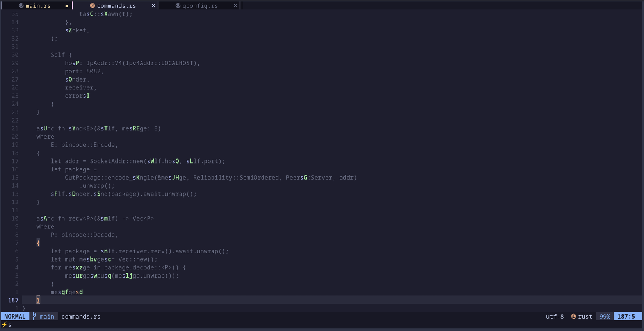Click the jump label 'I' after 'errors'
This screenshot has height=331, width=644.
(x=88, y=96)
